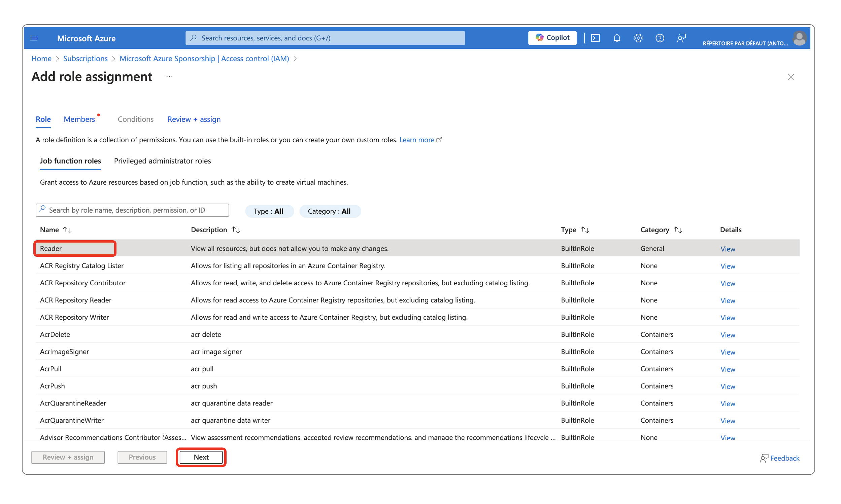The width and height of the screenshot is (841, 504).
Task: Select the AcrPull role
Action: [x=417, y=368]
